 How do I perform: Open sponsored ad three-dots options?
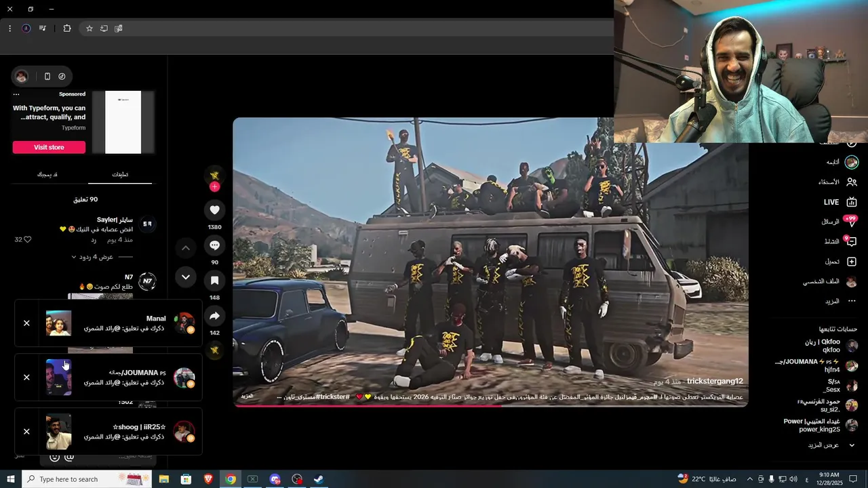16,94
